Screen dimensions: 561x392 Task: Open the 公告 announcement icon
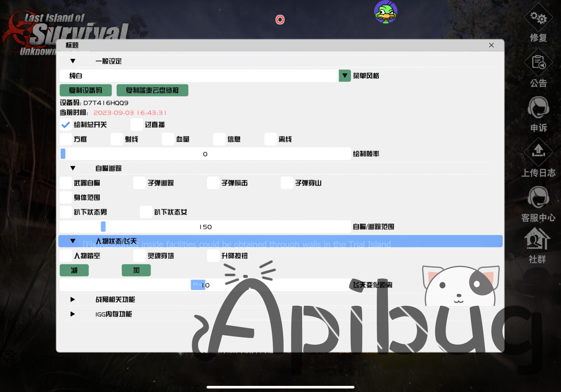click(538, 63)
